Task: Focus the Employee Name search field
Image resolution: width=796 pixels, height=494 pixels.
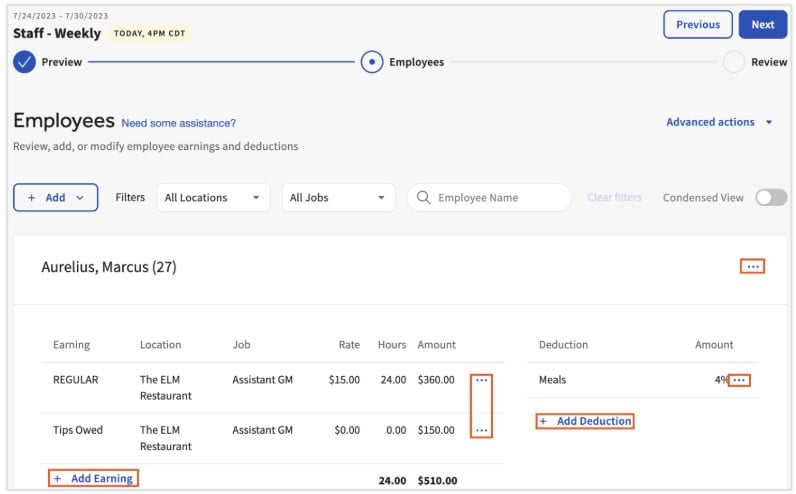Action: 489,197
